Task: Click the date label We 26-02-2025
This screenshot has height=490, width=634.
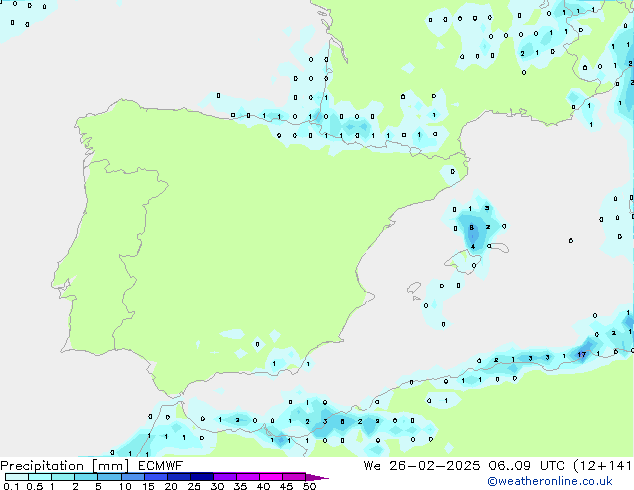Action: [x=422, y=466]
